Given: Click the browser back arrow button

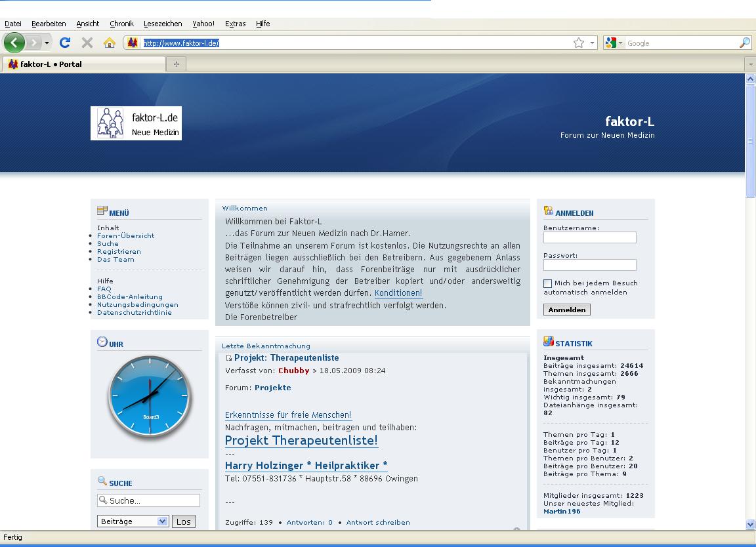Looking at the screenshot, I should 14,43.
